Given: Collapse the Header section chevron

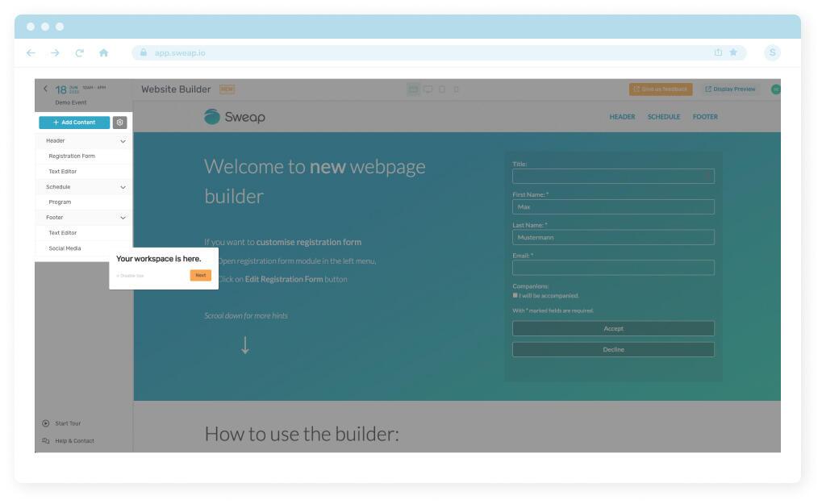Looking at the screenshot, I should [123, 141].
